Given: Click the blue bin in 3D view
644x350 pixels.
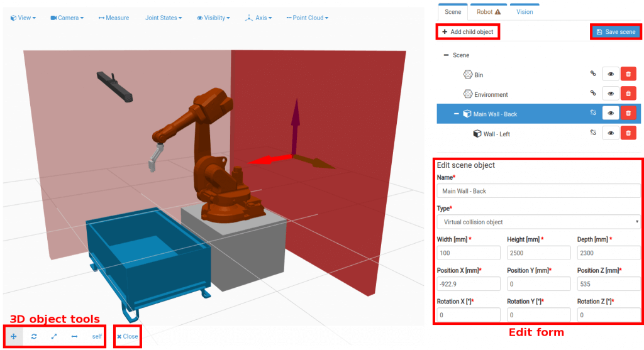Looking at the screenshot, I should 148,261.
